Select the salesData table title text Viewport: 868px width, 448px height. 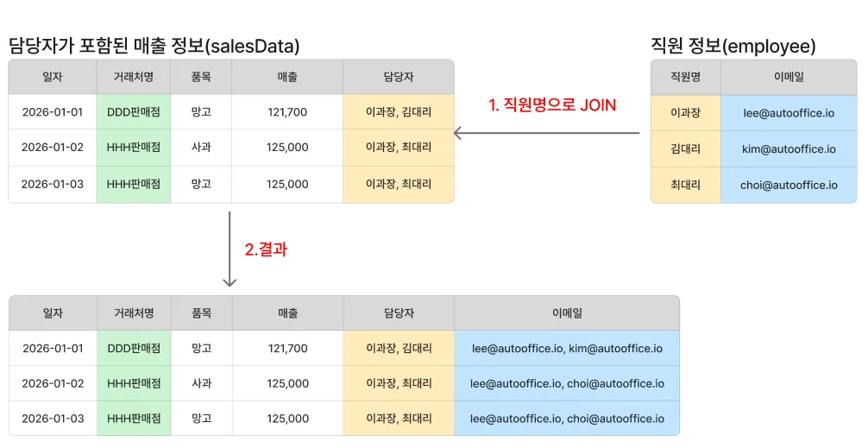point(154,47)
